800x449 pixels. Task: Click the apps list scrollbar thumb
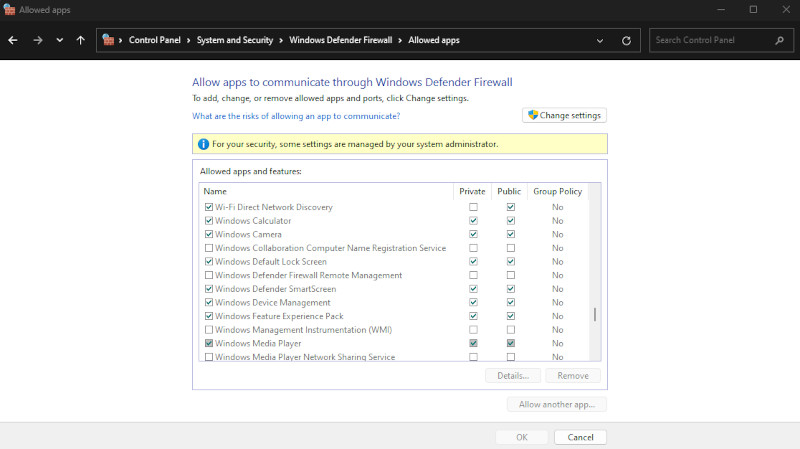595,314
